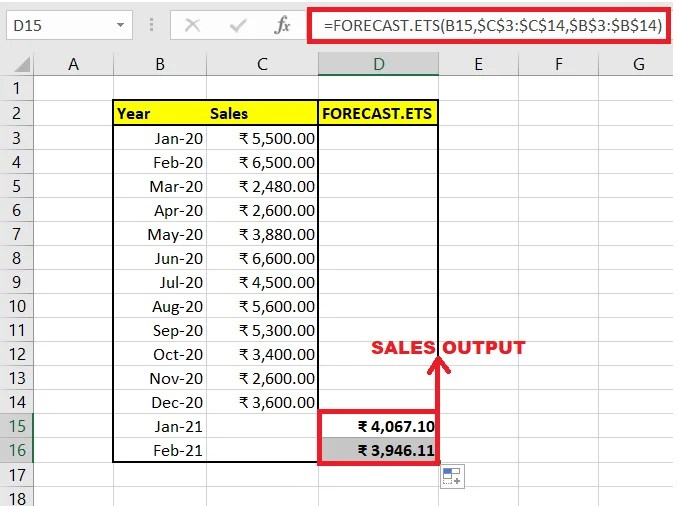The width and height of the screenshot is (678, 506).
Task: Select the Oct-20 cell
Action: (x=160, y=354)
